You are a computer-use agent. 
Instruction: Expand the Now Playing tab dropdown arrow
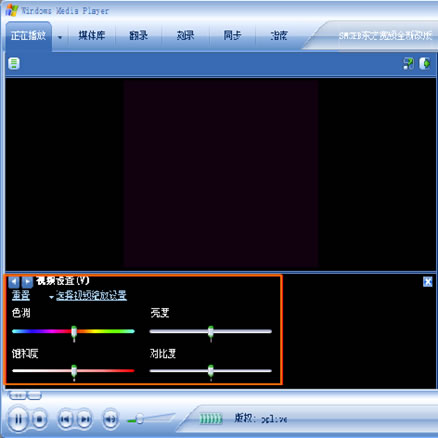point(60,37)
